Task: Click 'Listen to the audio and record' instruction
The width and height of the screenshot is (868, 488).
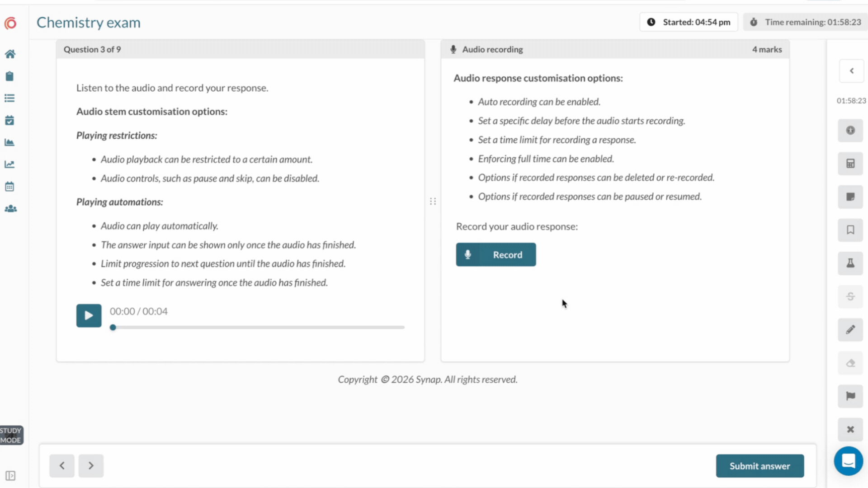Action: point(172,88)
